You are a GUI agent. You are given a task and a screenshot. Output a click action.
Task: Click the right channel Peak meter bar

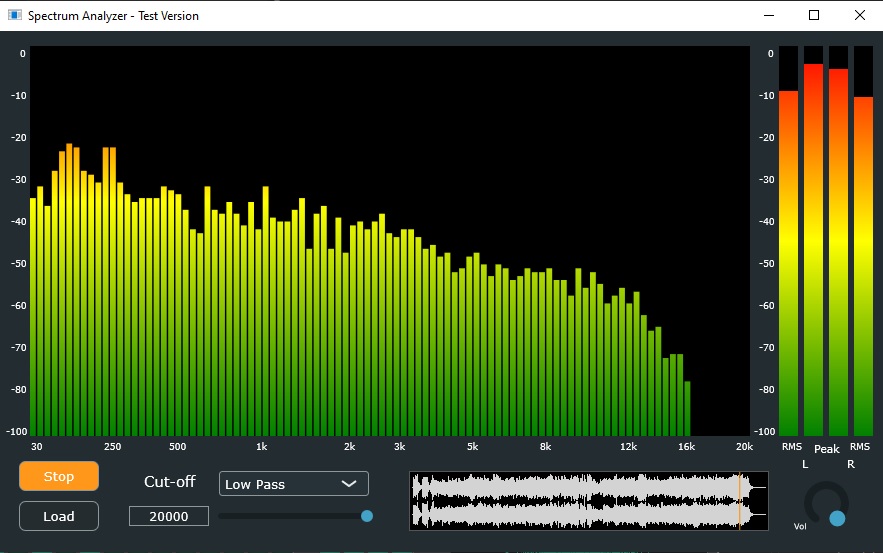[838, 251]
